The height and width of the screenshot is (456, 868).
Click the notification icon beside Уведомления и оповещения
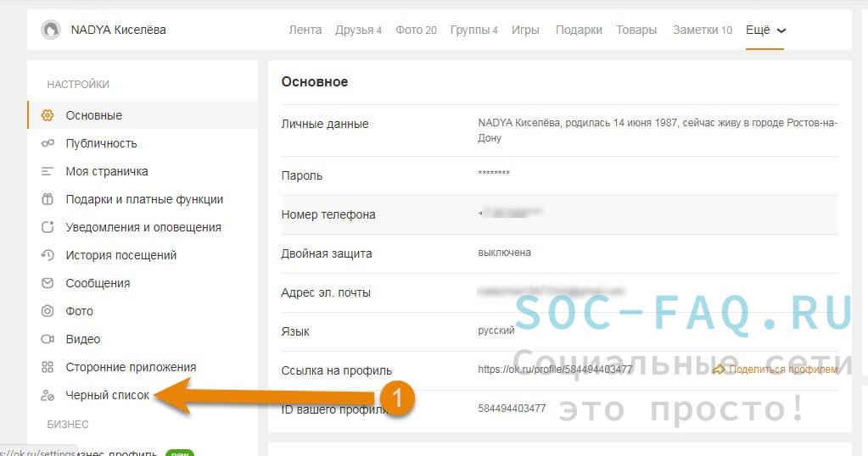tap(48, 227)
